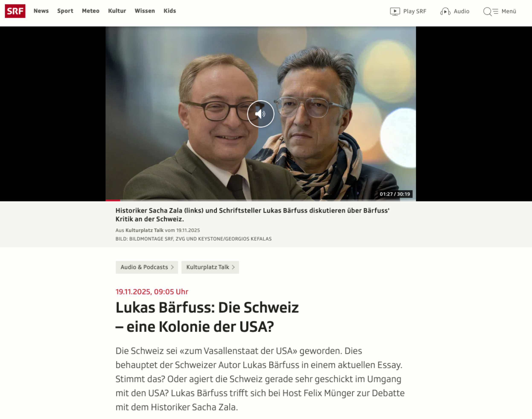Open the search magnifier icon
Viewport: 532px width, 419px height.
click(x=487, y=12)
